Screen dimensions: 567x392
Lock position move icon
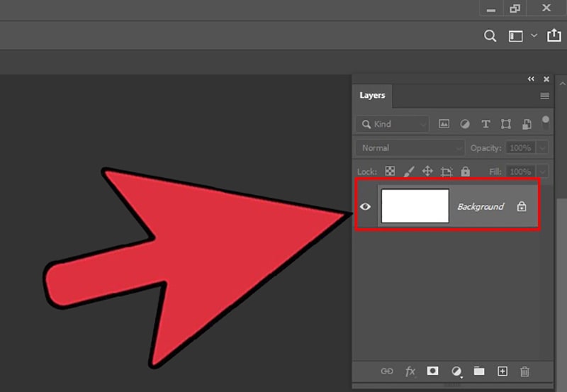[x=427, y=171]
